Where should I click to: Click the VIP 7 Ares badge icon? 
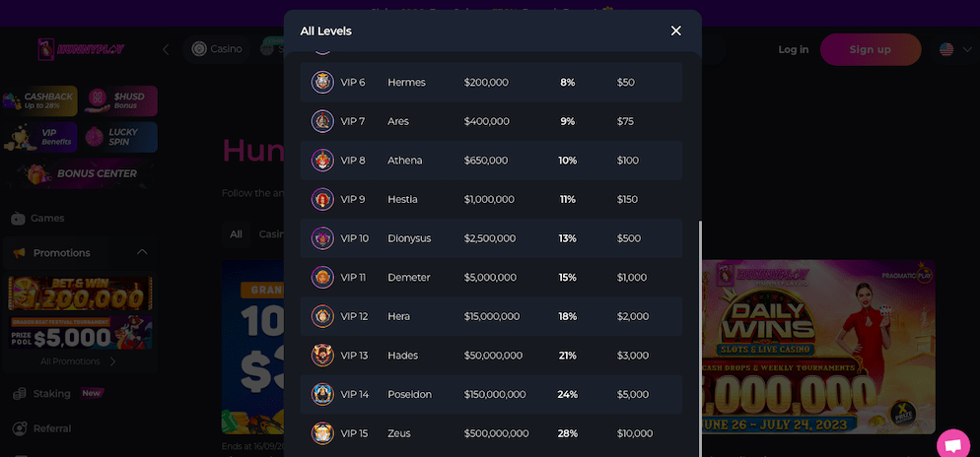(322, 121)
